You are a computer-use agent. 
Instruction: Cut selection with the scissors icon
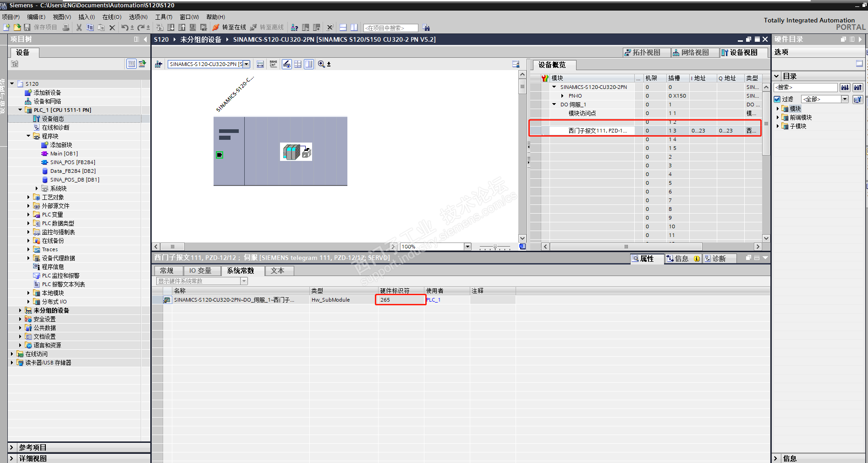point(79,28)
